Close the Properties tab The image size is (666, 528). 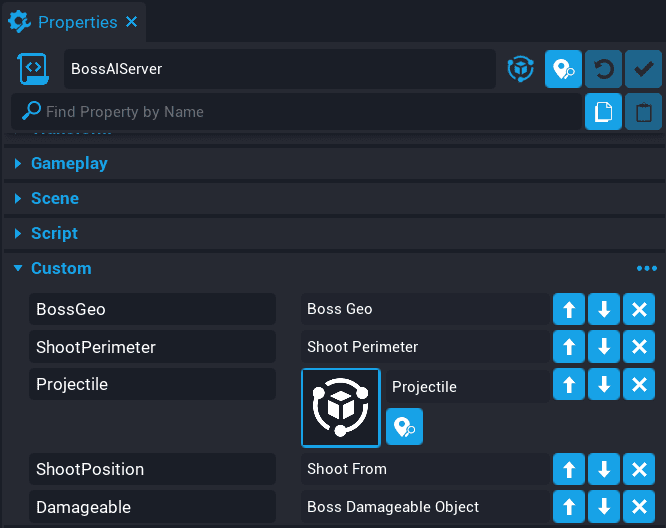(132, 21)
